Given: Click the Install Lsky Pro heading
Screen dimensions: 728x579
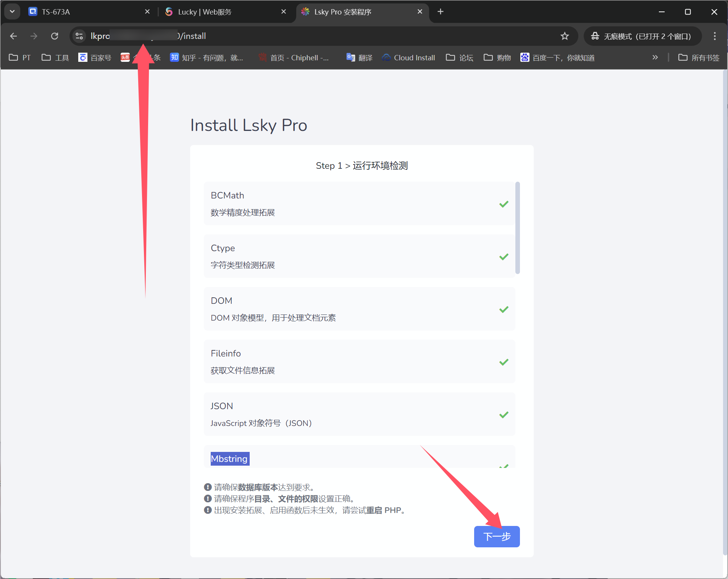Looking at the screenshot, I should [249, 125].
